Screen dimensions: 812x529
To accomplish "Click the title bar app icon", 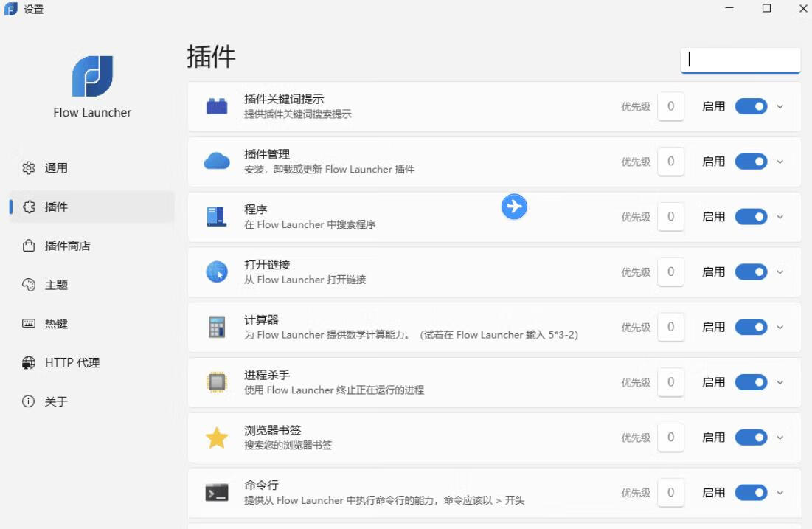I will pyautogui.click(x=10, y=9).
